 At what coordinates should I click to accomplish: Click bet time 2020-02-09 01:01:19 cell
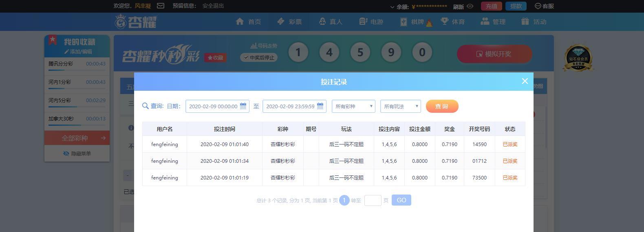225,177
